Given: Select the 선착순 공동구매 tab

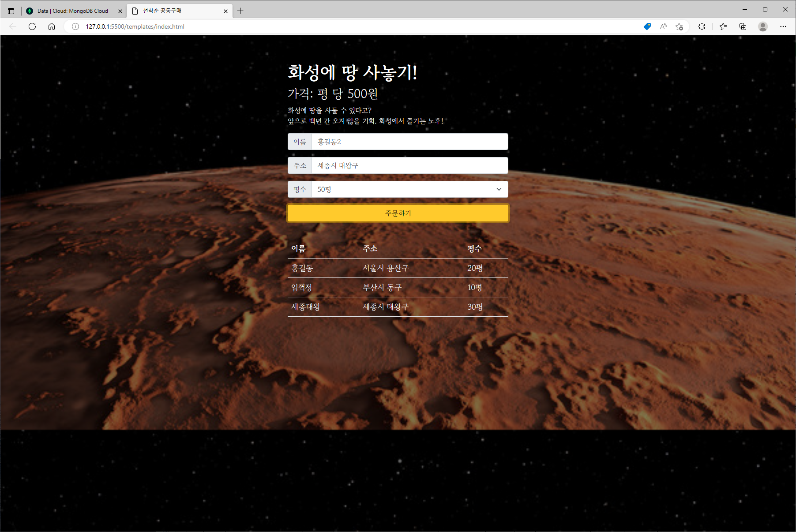Looking at the screenshot, I should pyautogui.click(x=180, y=11).
